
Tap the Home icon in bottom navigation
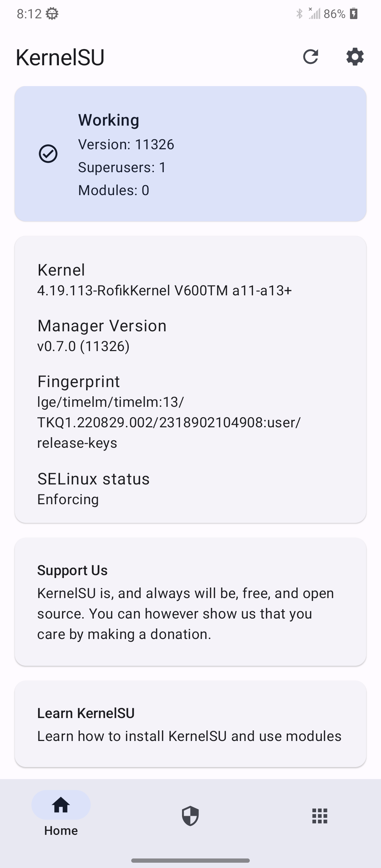[60, 806]
